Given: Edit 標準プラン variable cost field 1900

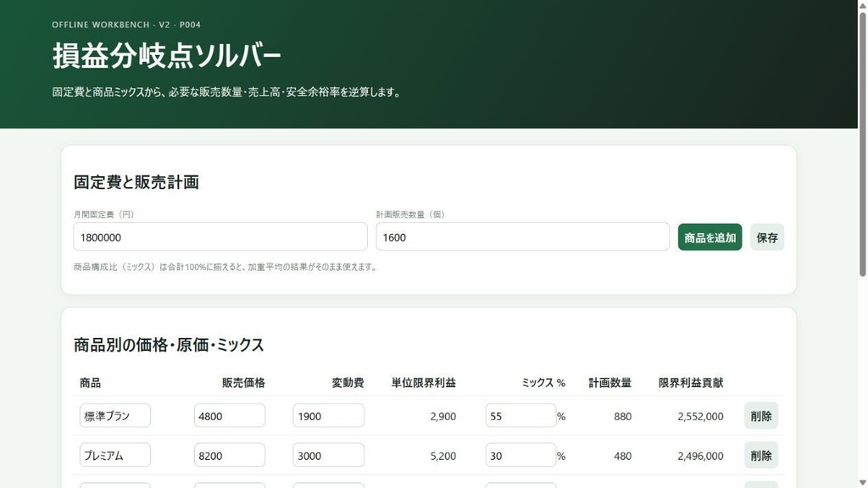Looking at the screenshot, I should (329, 415).
